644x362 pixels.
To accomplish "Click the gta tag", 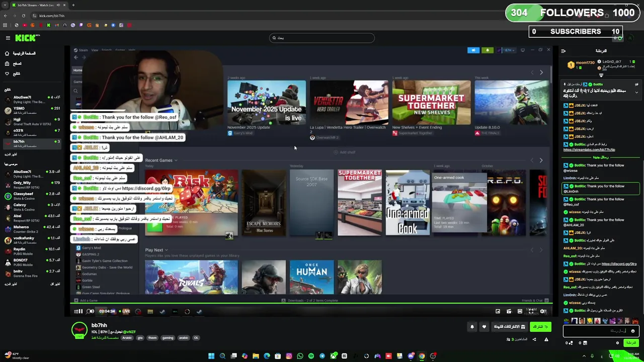I will coord(140,338).
